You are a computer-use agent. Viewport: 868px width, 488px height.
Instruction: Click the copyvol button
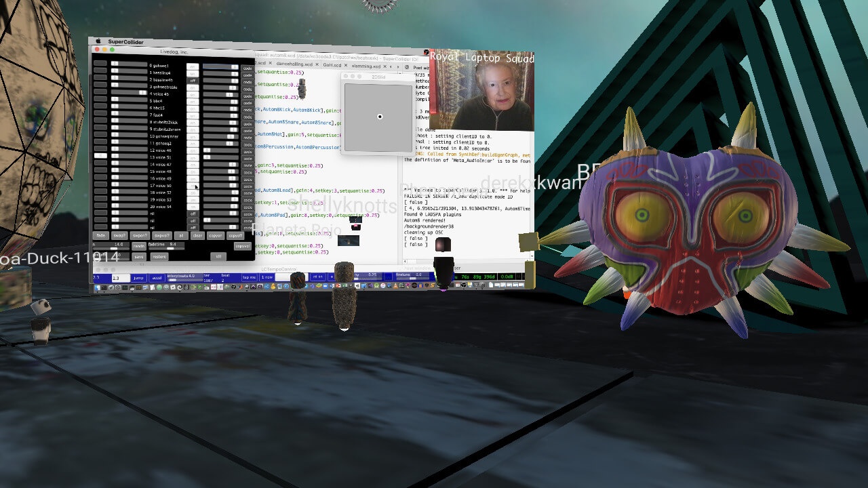pyautogui.click(x=242, y=246)
